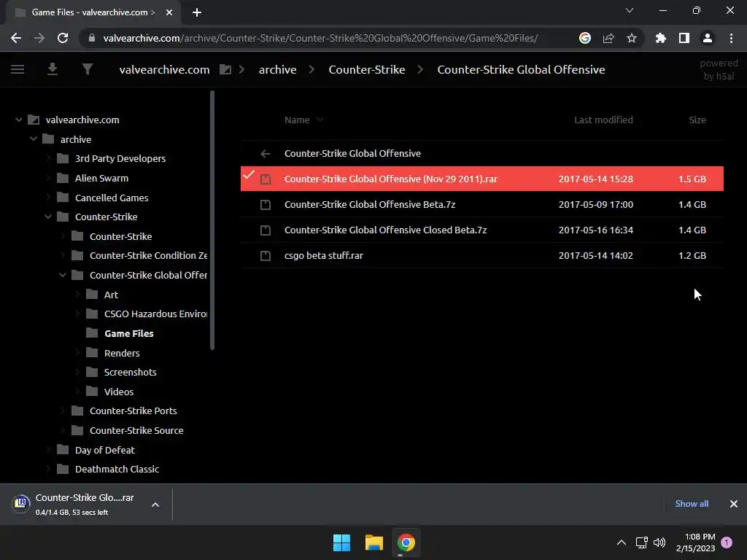Navigate to the Counter-Strike breadcrumb

[x=367, y=69]
